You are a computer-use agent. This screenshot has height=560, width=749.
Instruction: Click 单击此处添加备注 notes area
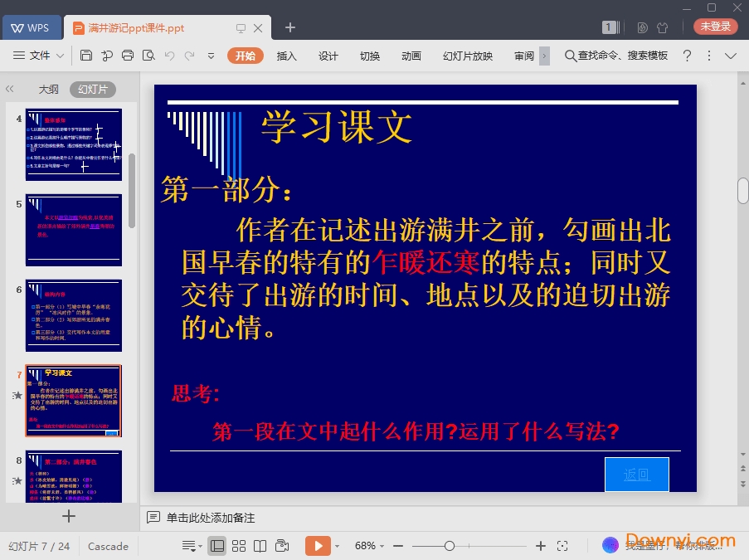[210, 518]
